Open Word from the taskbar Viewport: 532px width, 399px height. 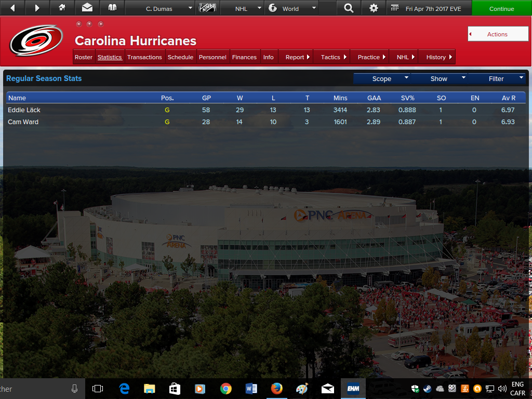[x=251, y=389]
